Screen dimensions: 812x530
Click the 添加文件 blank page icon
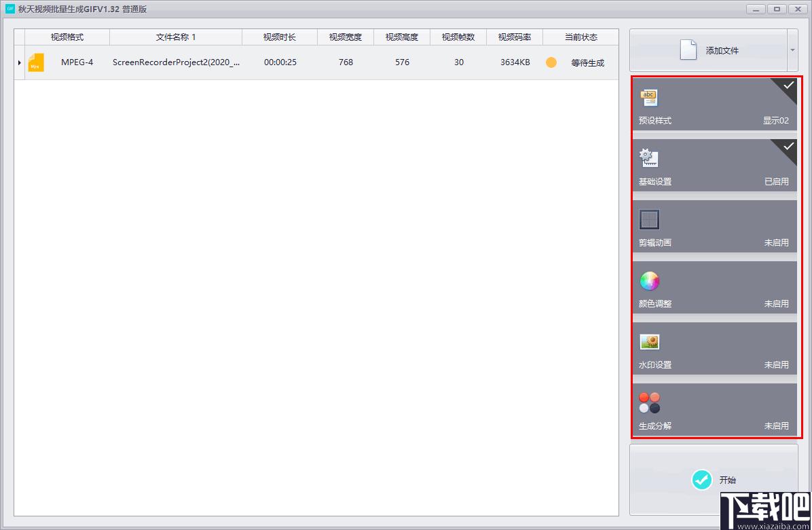pos(688,50)
